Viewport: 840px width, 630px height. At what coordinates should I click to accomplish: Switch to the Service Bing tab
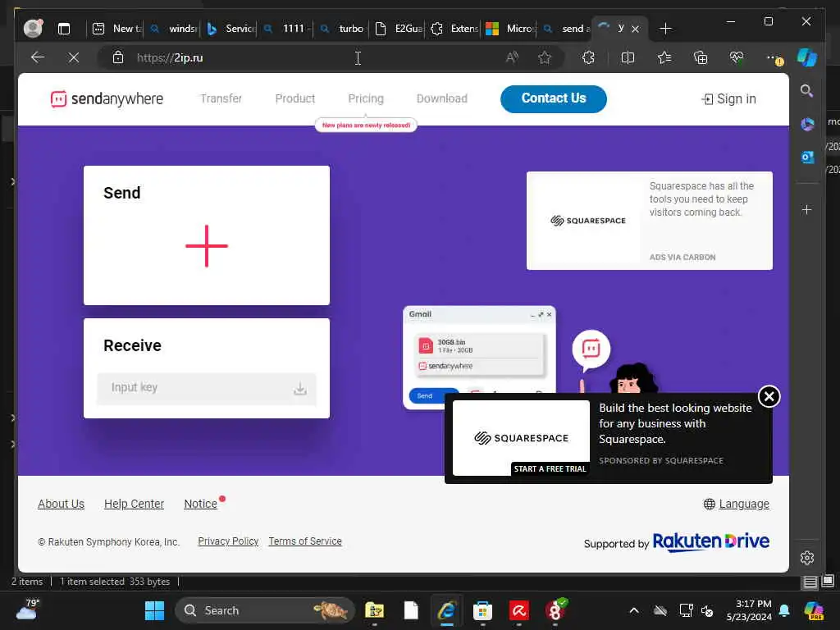[x=231, y=29]
